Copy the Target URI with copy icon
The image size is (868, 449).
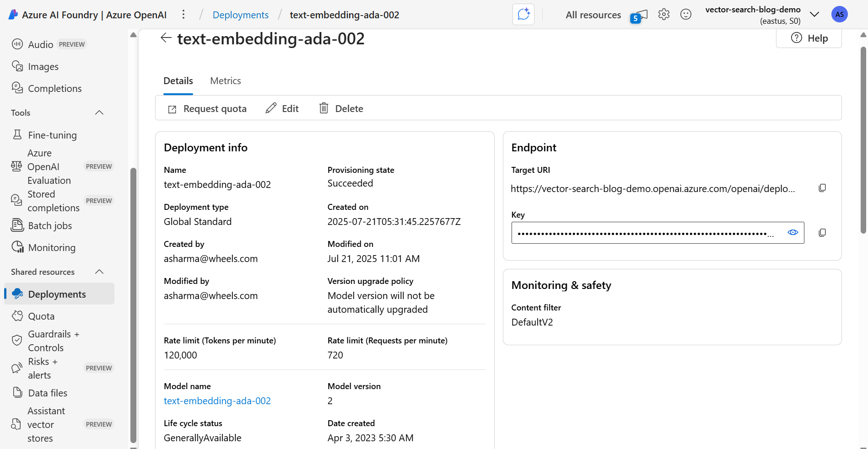[822, 188]
